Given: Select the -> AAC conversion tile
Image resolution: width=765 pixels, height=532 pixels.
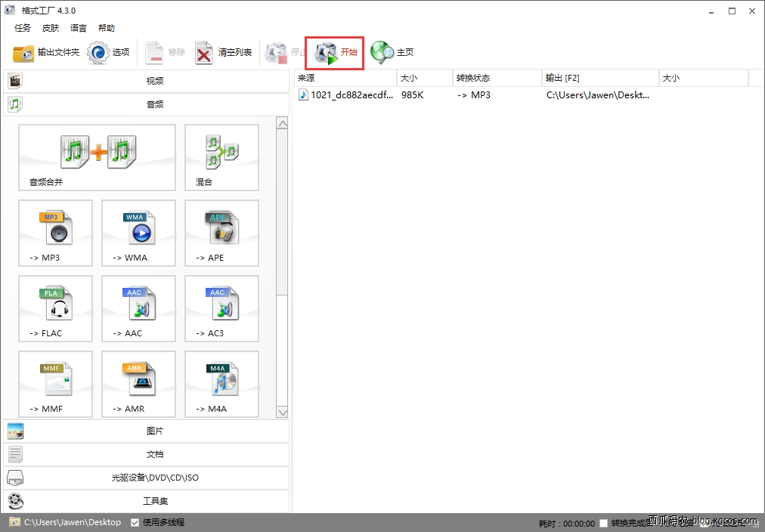Looking at the screenshot, I should point(138,308).
